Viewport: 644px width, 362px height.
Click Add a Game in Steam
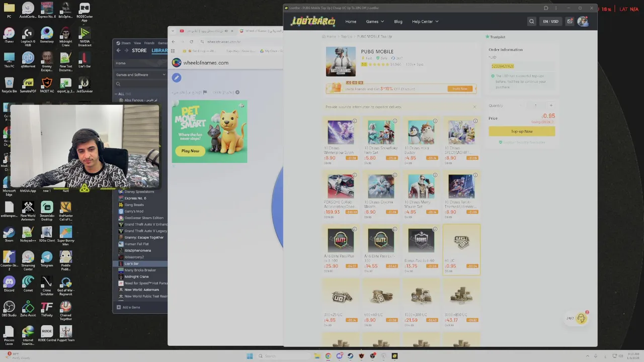tap(128, 307)
